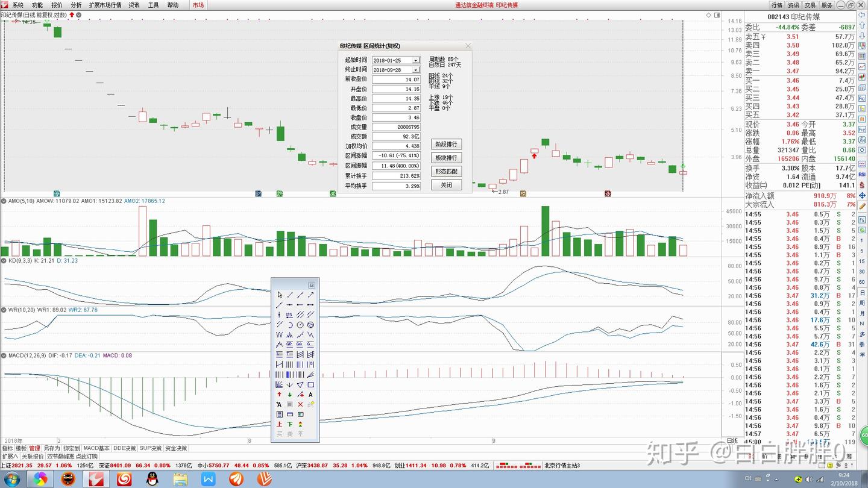
Task: Click the 板块排行 button
Action: (447, 158)
